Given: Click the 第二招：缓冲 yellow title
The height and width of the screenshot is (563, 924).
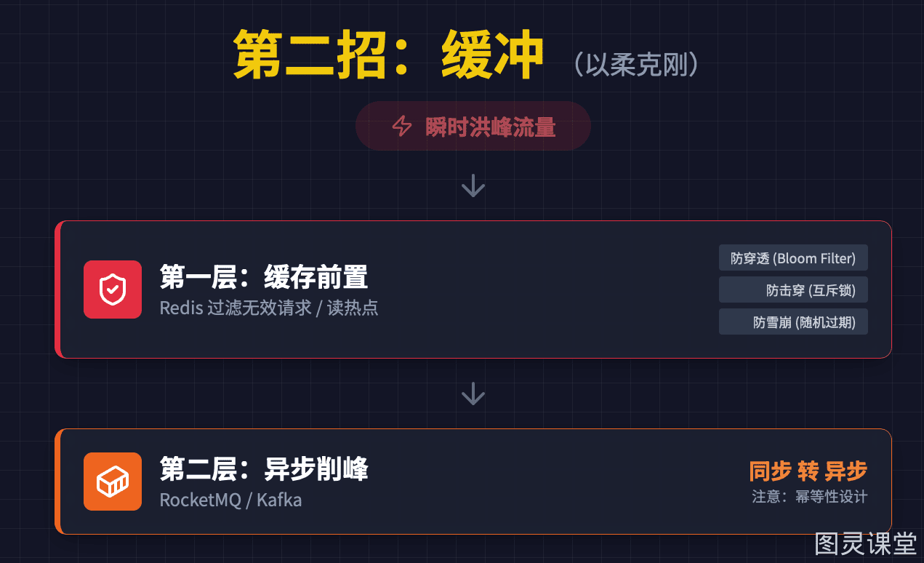Looking at the screenshot, I should (389, 56).
